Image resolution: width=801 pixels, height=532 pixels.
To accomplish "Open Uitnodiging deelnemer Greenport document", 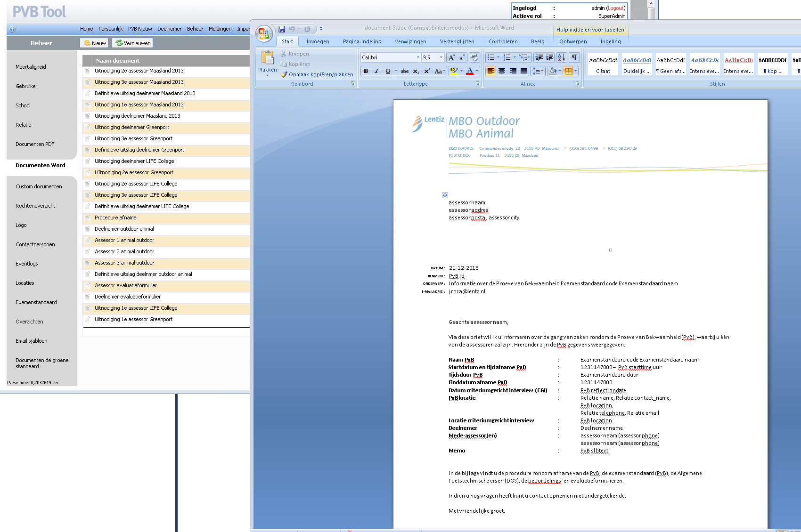I will pos(132,127).
